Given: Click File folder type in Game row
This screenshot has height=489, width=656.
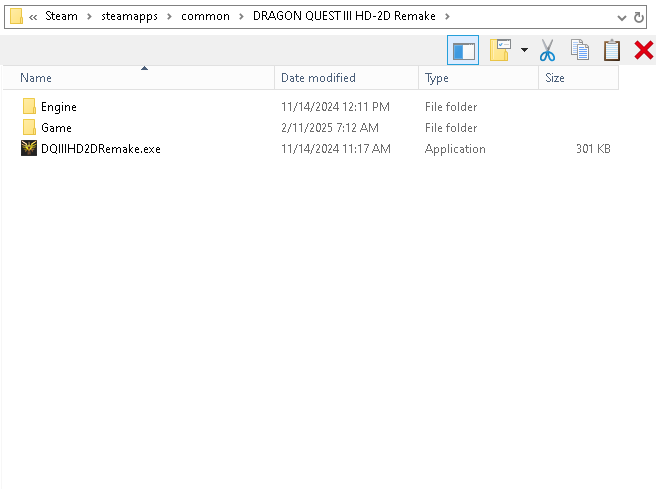Looking at the screenshot, I should pos(451,128).
